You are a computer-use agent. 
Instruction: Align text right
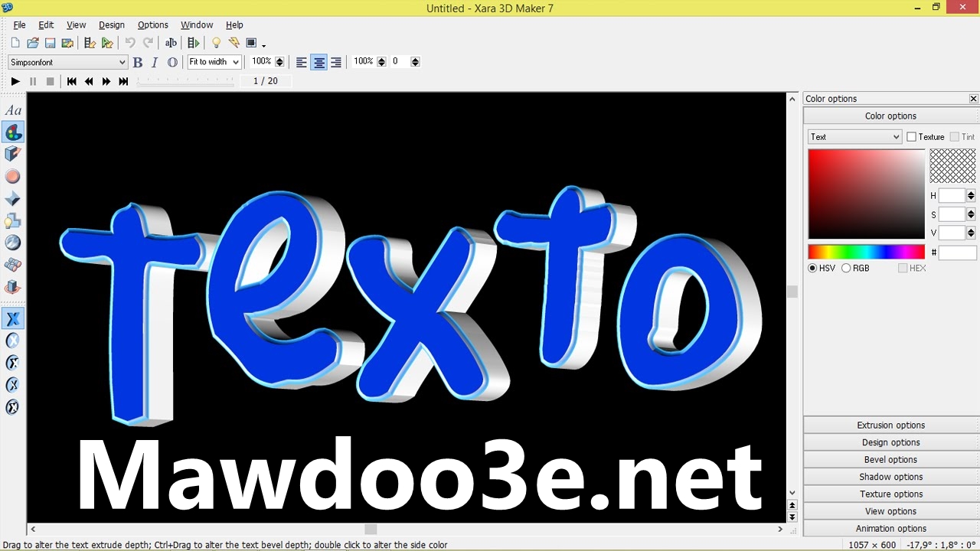click(x=336, y=62)
